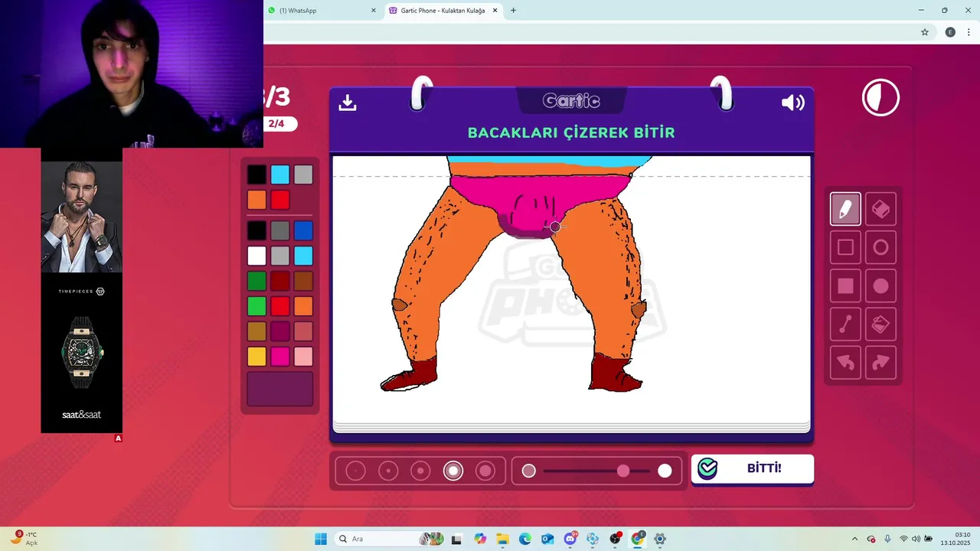Click the white full-opacity circle on slider
The width and height of the screenshot is (980, 551).
point(665,471)
